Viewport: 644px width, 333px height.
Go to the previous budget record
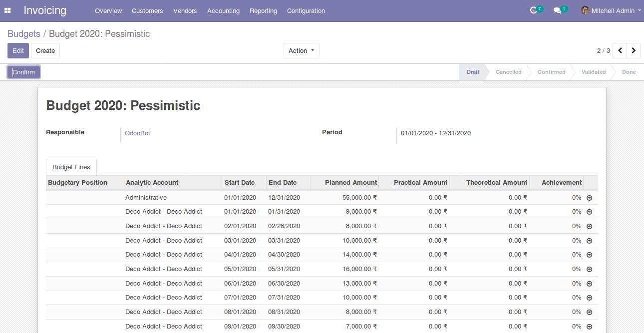pyautogui.click(x=620, y=50)
